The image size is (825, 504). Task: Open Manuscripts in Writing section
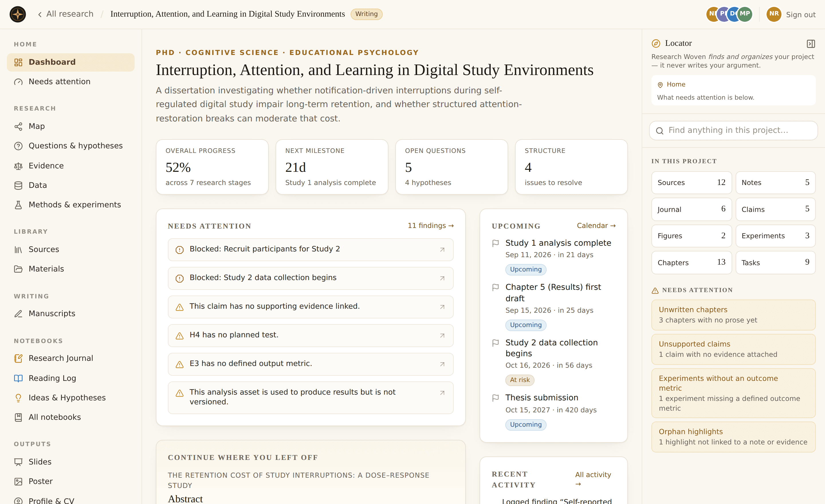pos(71,314)
